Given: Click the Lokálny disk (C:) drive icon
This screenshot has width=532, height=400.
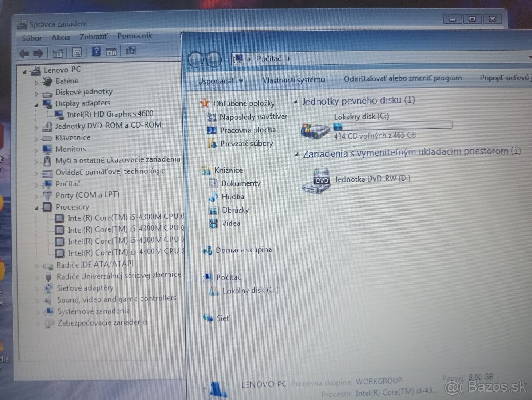Looking at the screenshot, I should click(315, 131).
